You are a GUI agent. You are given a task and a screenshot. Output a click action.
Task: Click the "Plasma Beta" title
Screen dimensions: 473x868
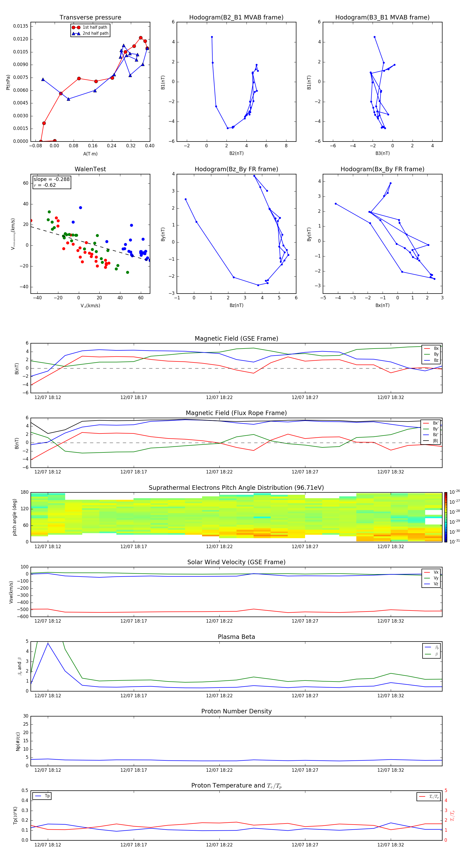click(x=236, y=637)
